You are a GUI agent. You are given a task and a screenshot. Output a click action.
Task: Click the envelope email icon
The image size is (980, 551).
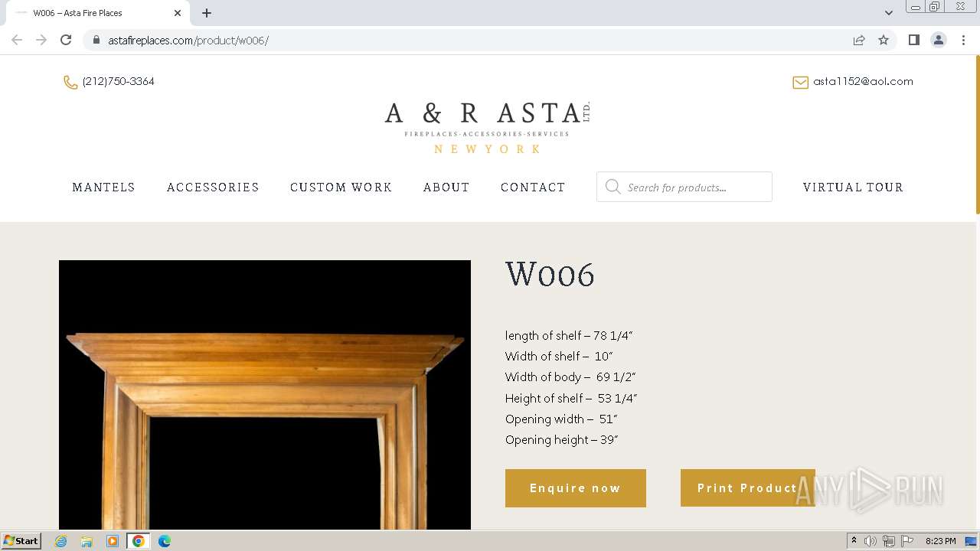[800, 82]
